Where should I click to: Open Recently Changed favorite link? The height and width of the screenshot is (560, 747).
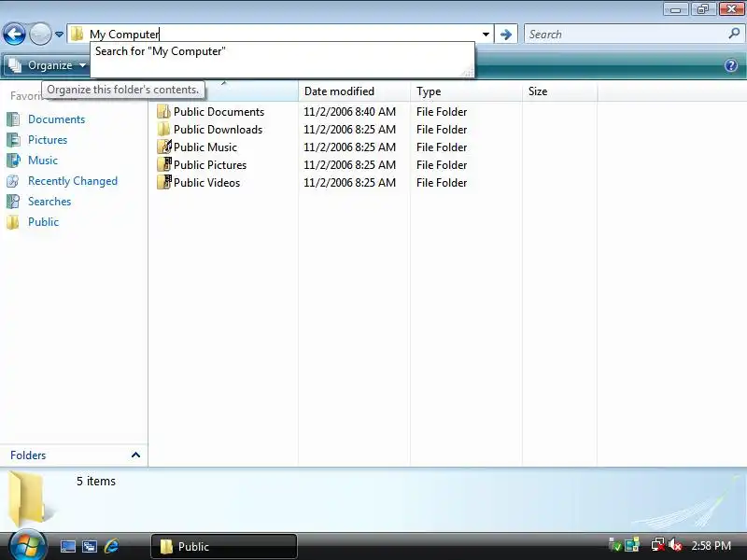(73, 181)
